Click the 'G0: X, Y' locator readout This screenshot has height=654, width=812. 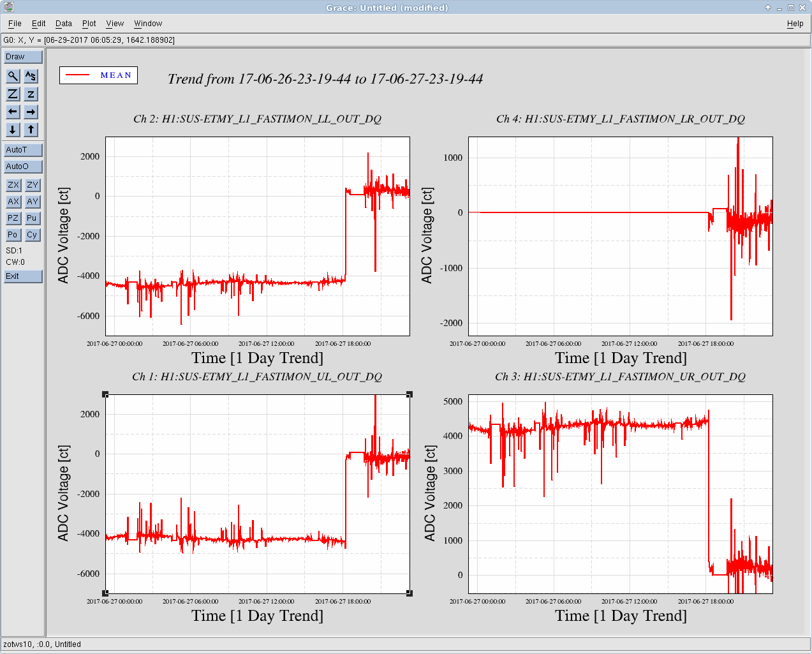click(x=89, y=40)
